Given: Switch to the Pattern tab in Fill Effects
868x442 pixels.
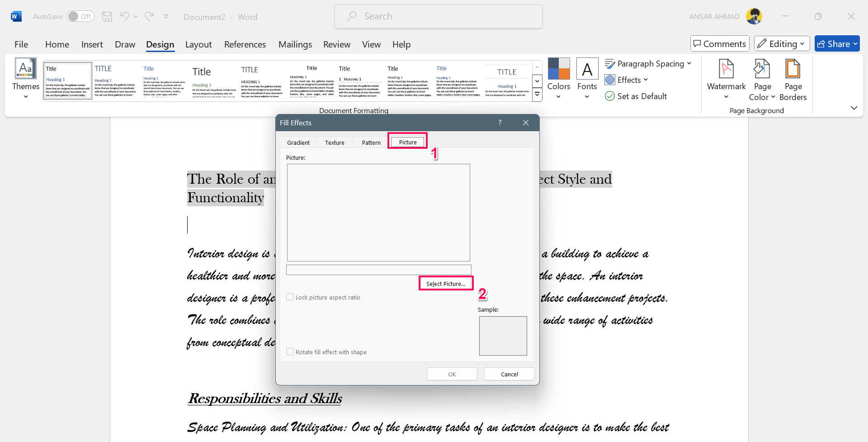Looking at the screenshot, I should click(x=371, y=143).
